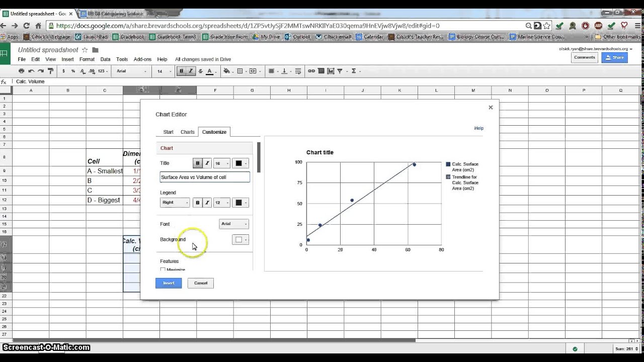
Task: Open chart title font size 16 dropdown
Action: tap(222, 163)
